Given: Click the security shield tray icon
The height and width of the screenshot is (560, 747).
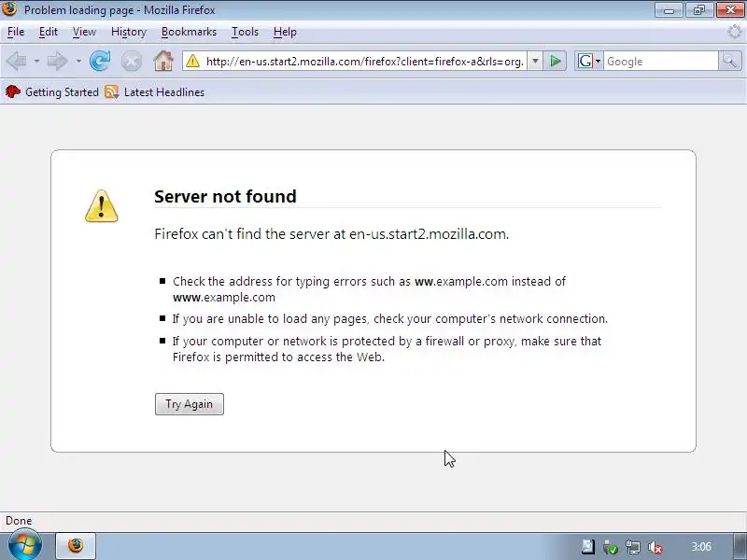Looking at the screenshot, I should pos(611,547).
